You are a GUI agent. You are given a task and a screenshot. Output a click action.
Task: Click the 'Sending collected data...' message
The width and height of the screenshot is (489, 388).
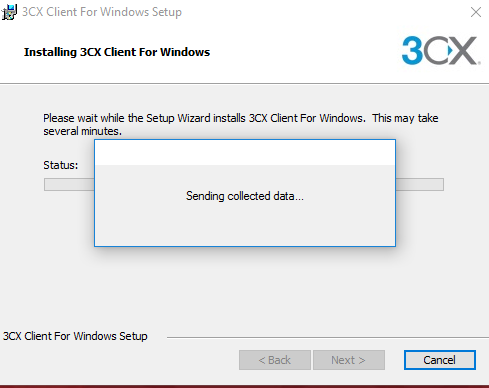click(245, 196)
